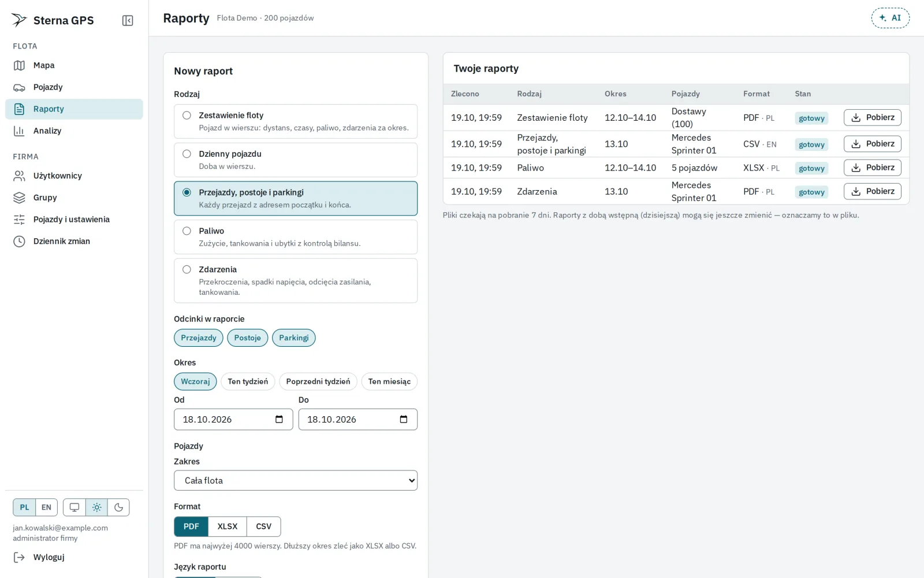This screenshot has height=578, width=924.
Task: Click the Grupy layers icon
Action: click(19, 198)
